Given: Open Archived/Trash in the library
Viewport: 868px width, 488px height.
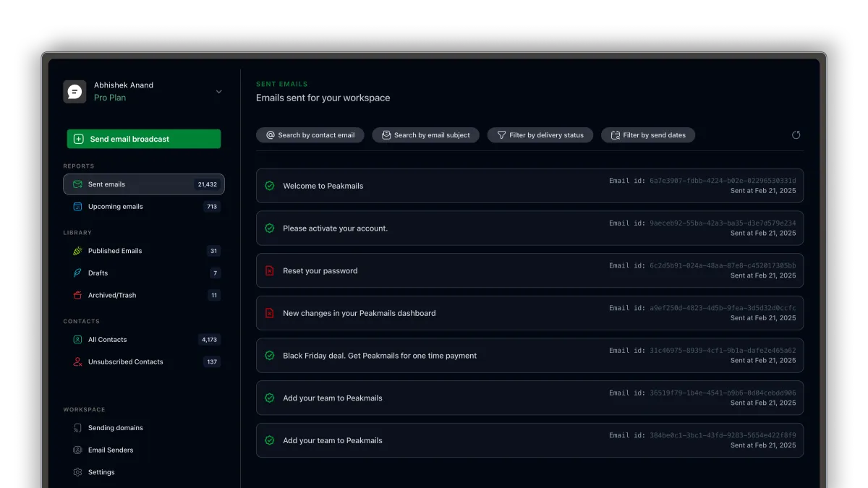Looking at the screenshot, I should (144, 295).
